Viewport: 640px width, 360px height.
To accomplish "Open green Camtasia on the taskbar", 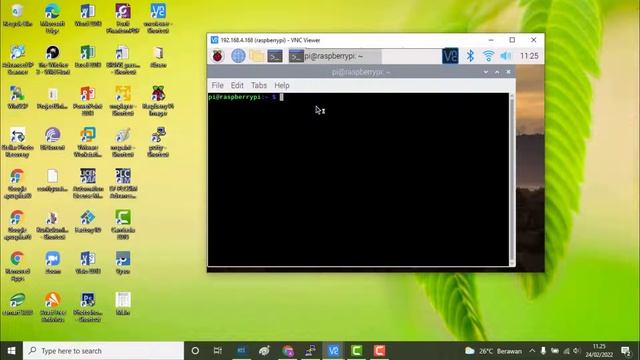I will [x=356, y=351].
